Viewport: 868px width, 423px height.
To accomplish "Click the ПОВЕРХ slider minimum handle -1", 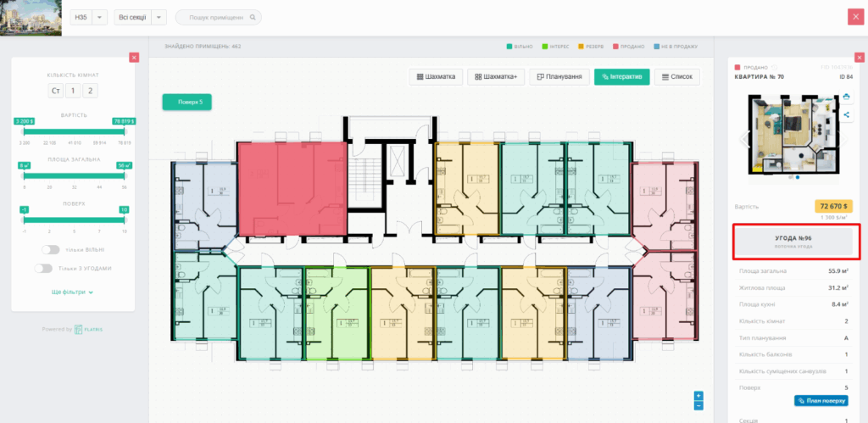I will tap(24, 210).
